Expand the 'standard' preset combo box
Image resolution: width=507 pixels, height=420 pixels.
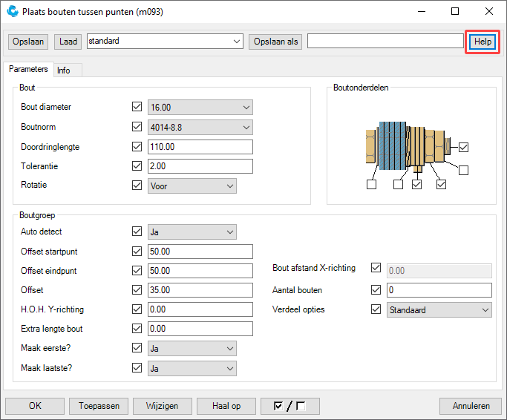tap(165, 42)
